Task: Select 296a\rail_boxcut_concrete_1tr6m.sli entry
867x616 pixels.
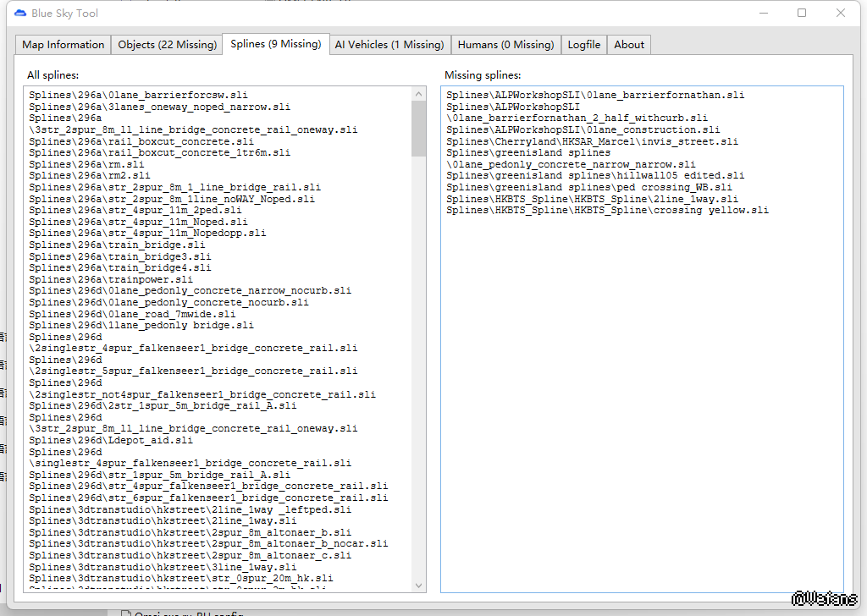Action: point(159,152)
